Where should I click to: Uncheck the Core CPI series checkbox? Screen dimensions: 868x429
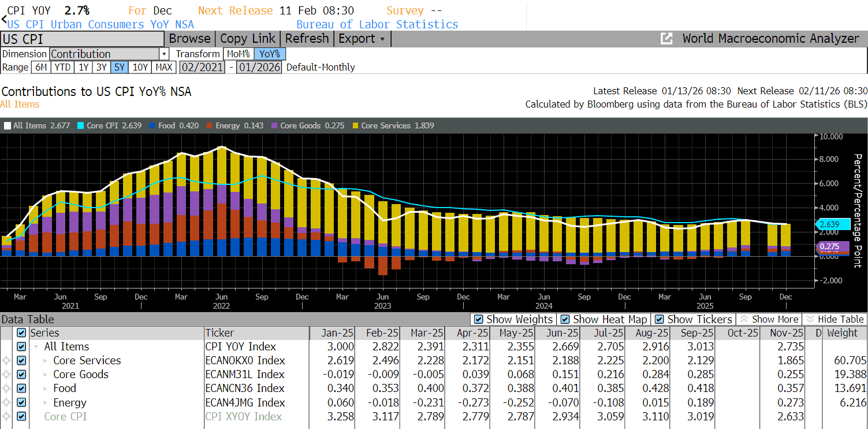click(21, 416)
